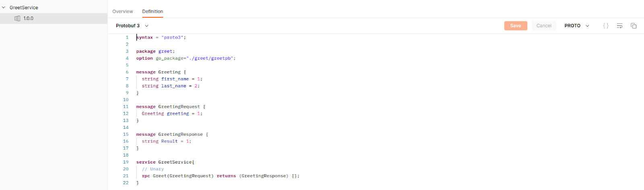The height and width of the screenshot is (190, 644).
Task: Select the Definition tab
Action: pos(153,12)
